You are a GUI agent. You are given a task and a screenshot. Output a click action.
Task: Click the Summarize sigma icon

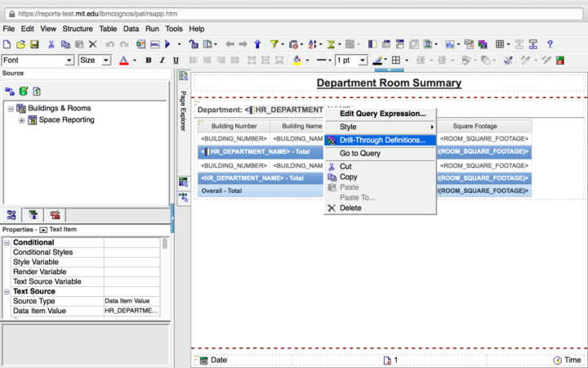click(x=332, y=44)
